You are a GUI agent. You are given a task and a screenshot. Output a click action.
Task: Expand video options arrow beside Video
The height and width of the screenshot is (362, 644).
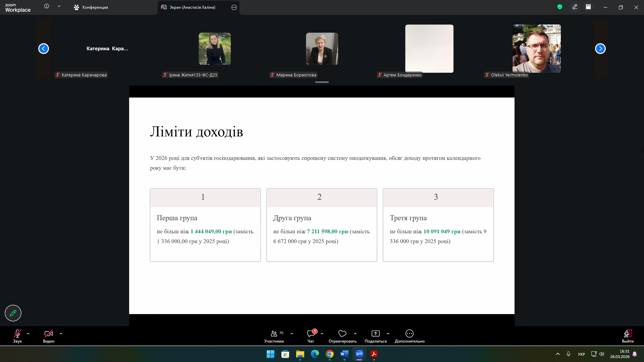click(61, 334)
